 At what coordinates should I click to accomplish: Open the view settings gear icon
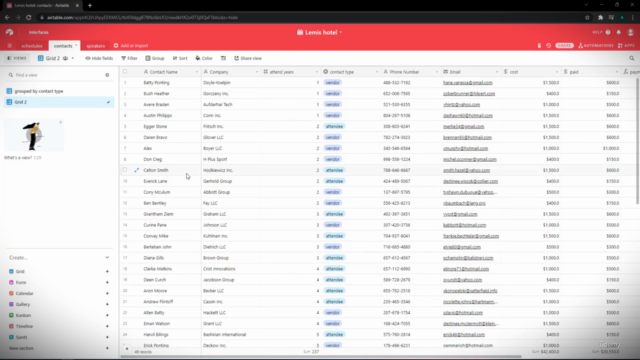(107, 75)
